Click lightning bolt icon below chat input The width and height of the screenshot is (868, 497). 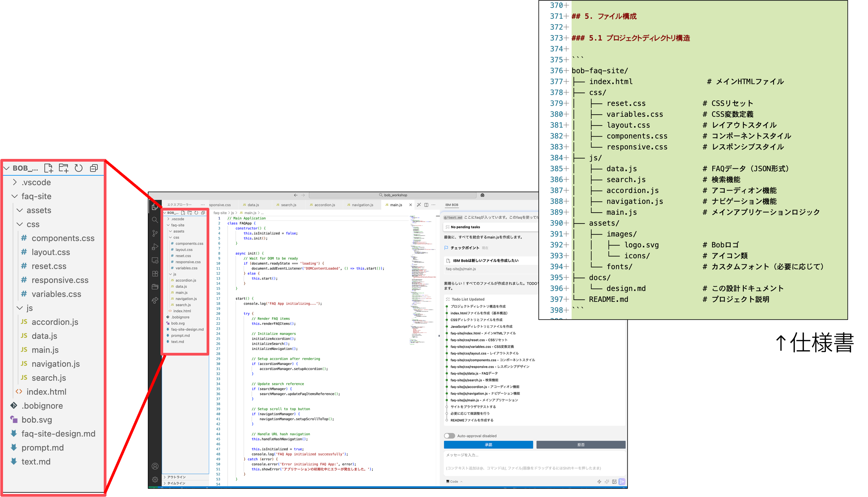tap(599, 482)
